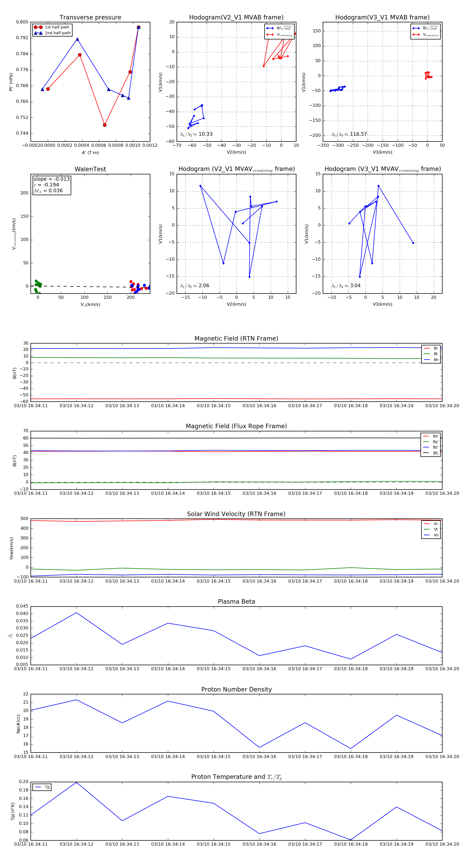Image resolution: width=473 pixels, height=868 pixels.
Task: Click the Plasma Beta peak point at 16:34:12
Action: (x=76, y=613)
